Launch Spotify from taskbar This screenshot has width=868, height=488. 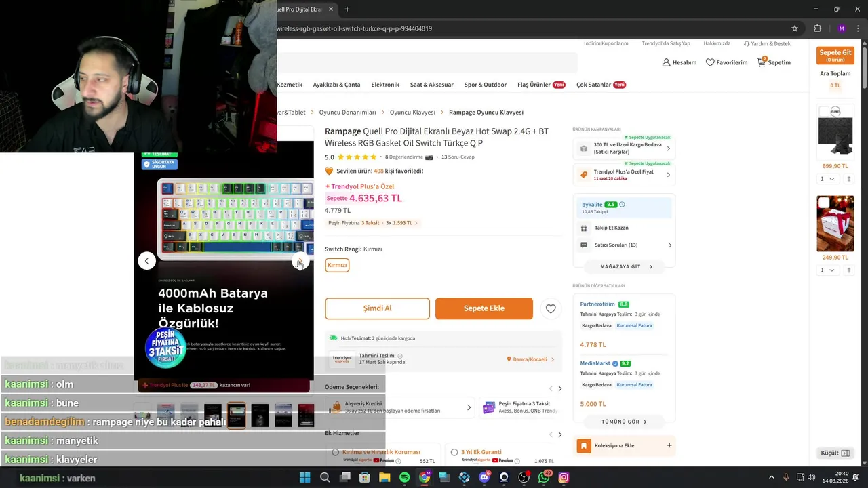coord(404,477)
